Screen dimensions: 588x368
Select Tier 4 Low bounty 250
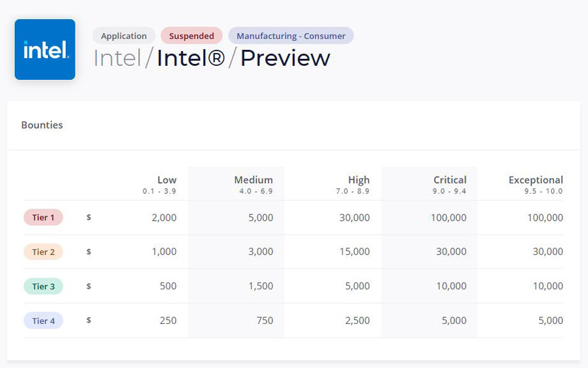[x=168, y=321]
